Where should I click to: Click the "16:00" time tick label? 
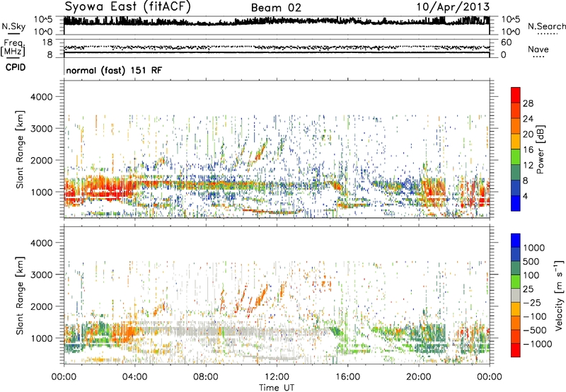pos(347,377)
